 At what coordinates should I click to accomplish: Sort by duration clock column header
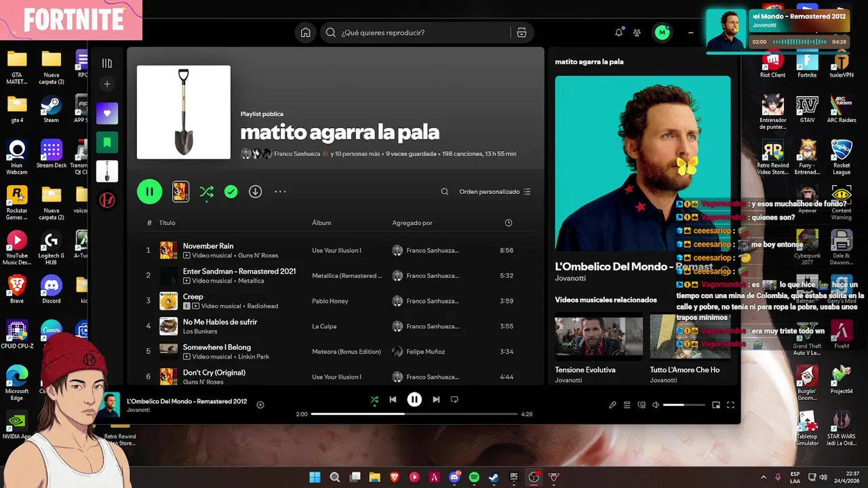point(509,223)
